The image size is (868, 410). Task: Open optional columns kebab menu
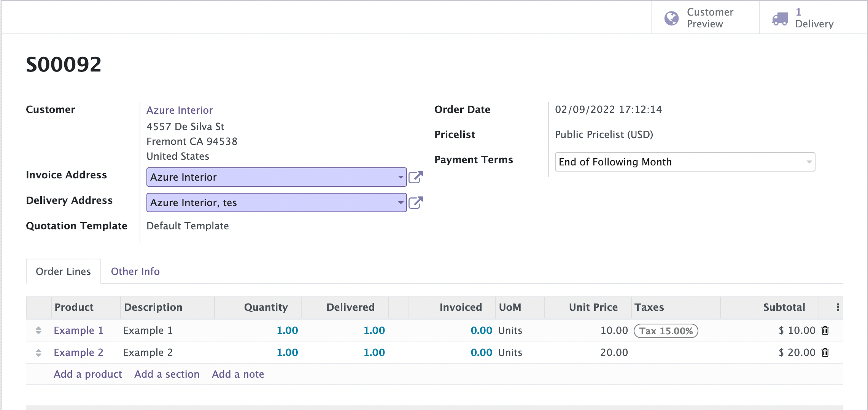[838, 307]
